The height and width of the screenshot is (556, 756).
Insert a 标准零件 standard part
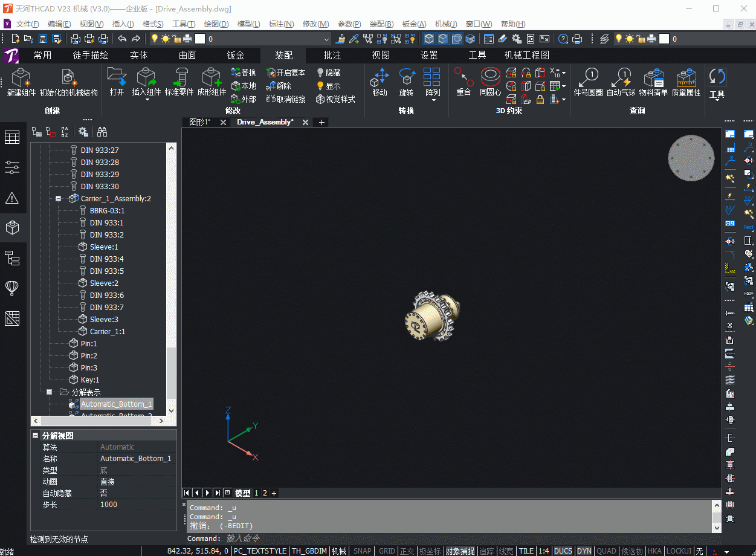pyautogui.click(x=179, y=83)
